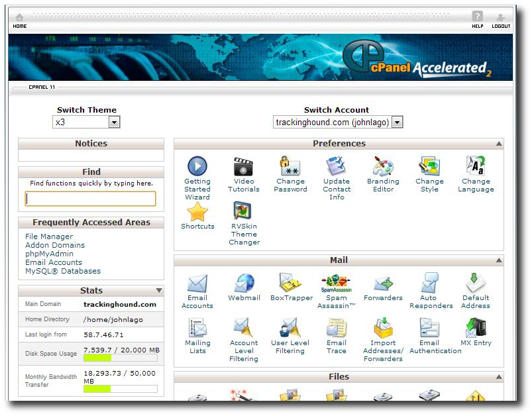Open Video Tutorials icon
The height and width of the screenshot is (416, 532).
coord(244,166)
